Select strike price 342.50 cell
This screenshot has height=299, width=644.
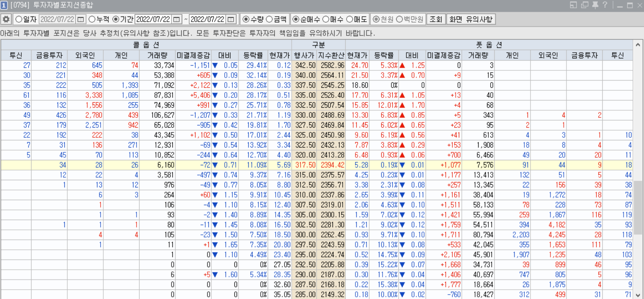click(304, 65)
